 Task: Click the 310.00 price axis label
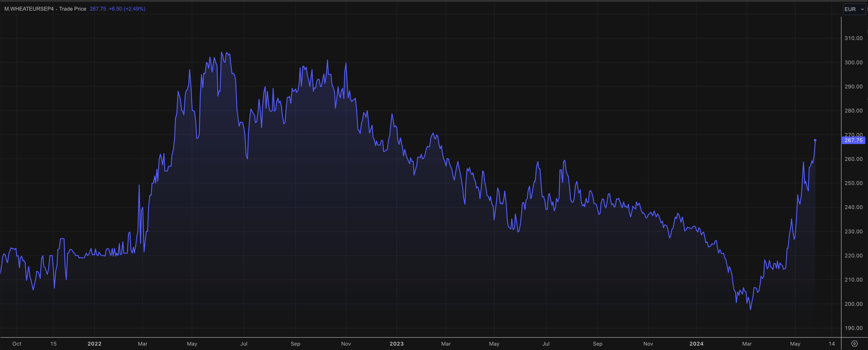[x=853, y=38]
